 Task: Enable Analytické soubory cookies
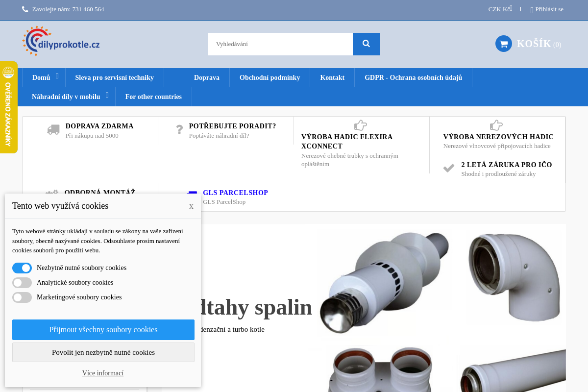tap(22, 282)
